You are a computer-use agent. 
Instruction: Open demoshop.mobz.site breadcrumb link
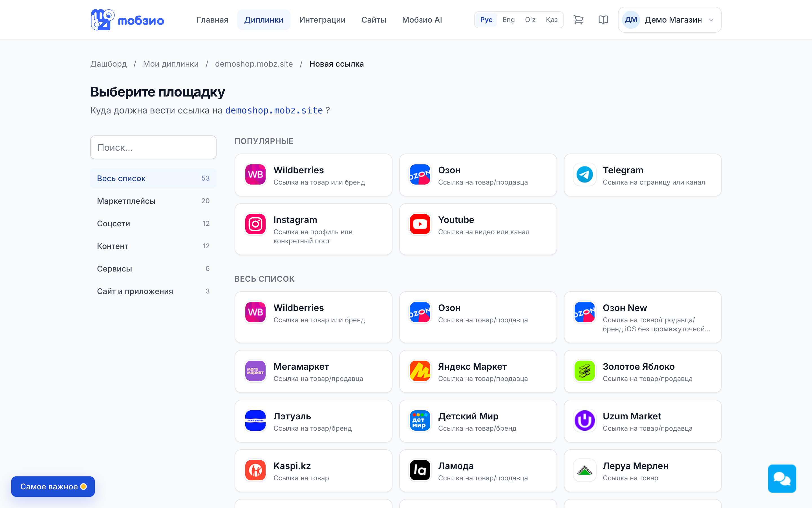254,64
